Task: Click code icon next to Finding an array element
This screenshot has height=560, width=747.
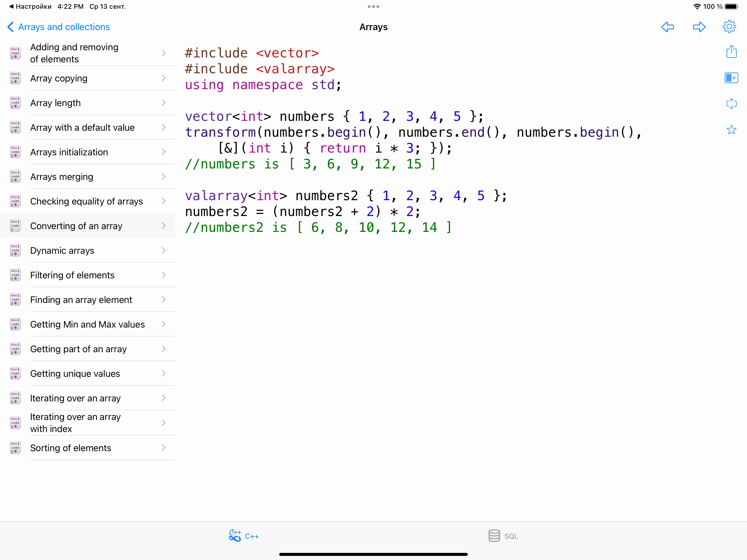Action: (x=15, y=300)
